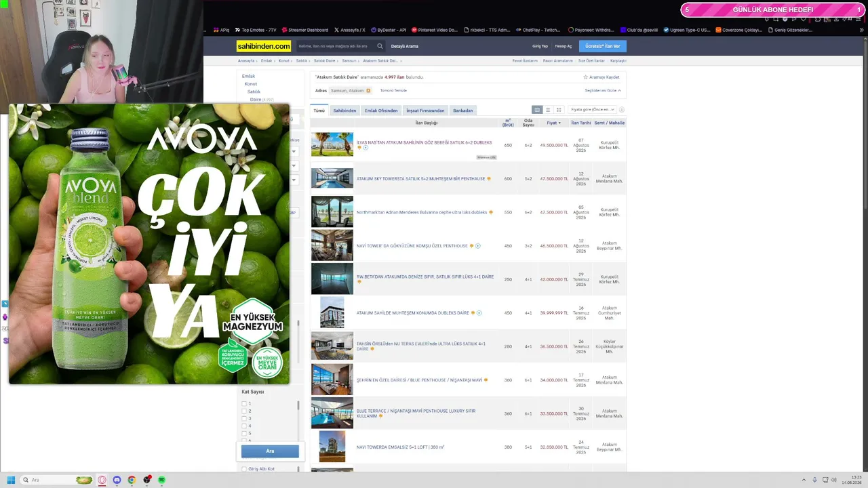Open the NAVİ TOWERDA EMSALSİZ 5+1 LOFT thumbnail
This screenshot has height=488, width=868.
tap(332, 447)
